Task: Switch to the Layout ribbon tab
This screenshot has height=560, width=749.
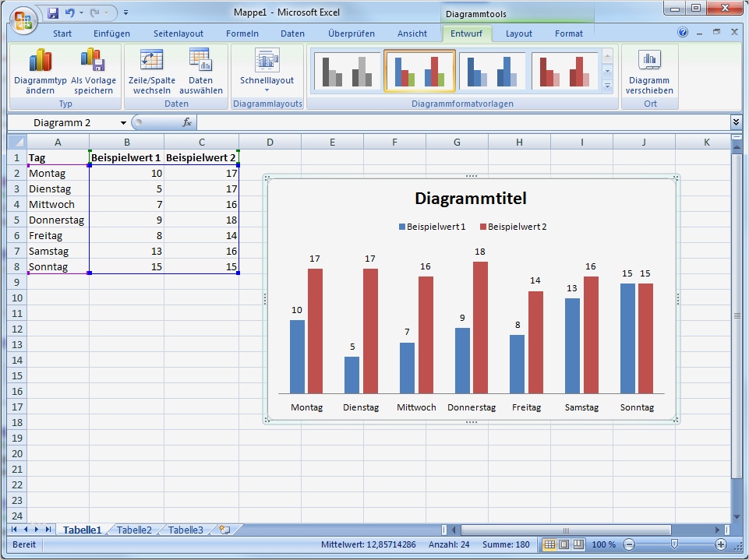Action: [x=518, y=33]
